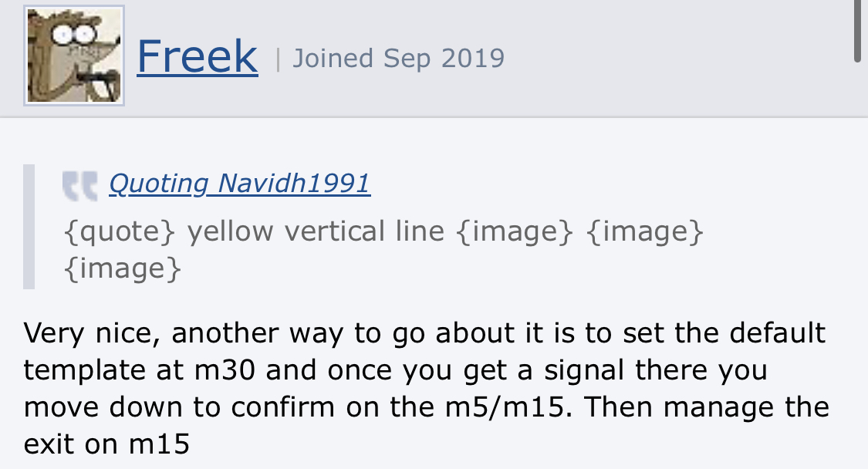Screen dimensions: 868x469
Task: Click the pipe separator before "Joined"
Action: [x=278, y=59]
